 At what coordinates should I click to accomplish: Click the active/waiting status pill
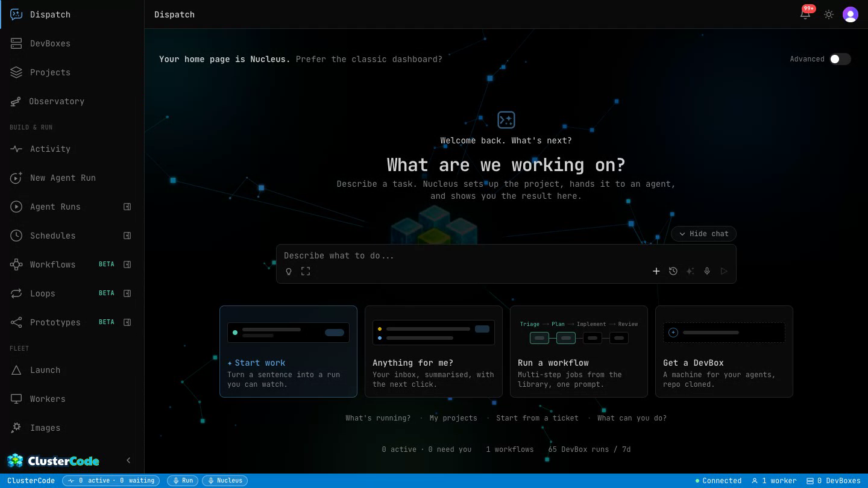(111, 481)
